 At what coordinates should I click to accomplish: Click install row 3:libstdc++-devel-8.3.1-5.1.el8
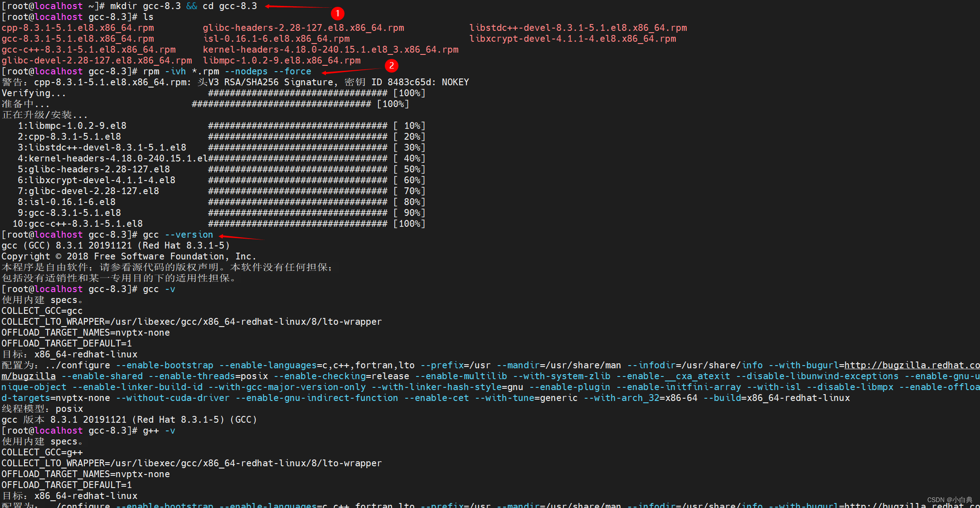click(x=222, y=147)
